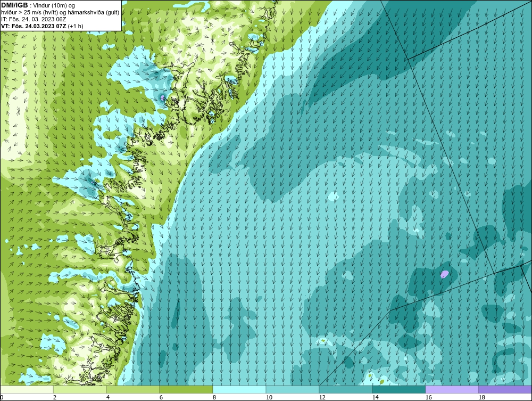This screenshot has height=401, width=532.
Task: Click the 16–18 m/s light purple swatch
Action: [x=452, y=389]
